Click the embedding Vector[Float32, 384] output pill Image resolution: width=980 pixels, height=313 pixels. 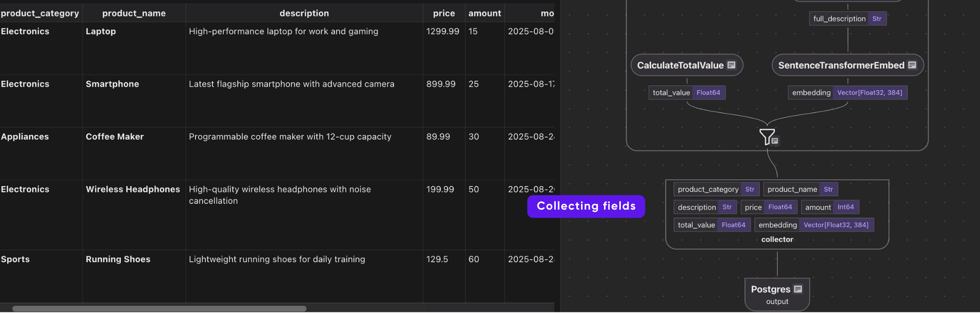(848, 92)
